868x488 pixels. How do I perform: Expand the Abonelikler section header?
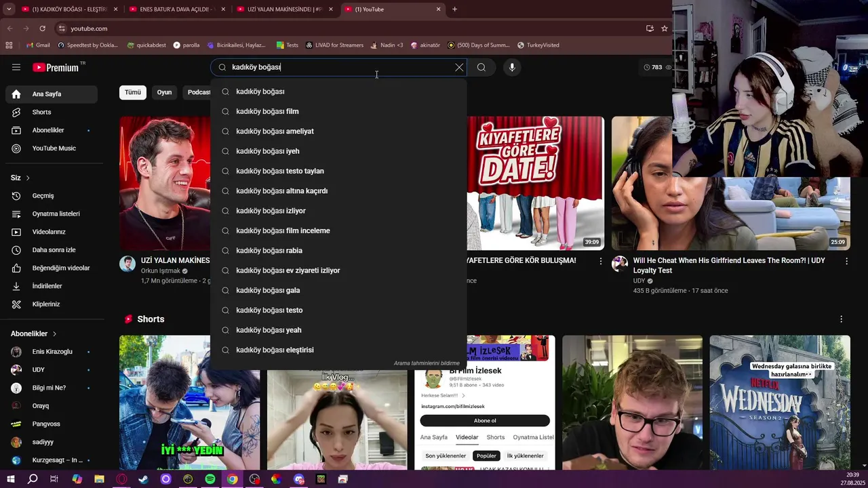click(33, 333)
